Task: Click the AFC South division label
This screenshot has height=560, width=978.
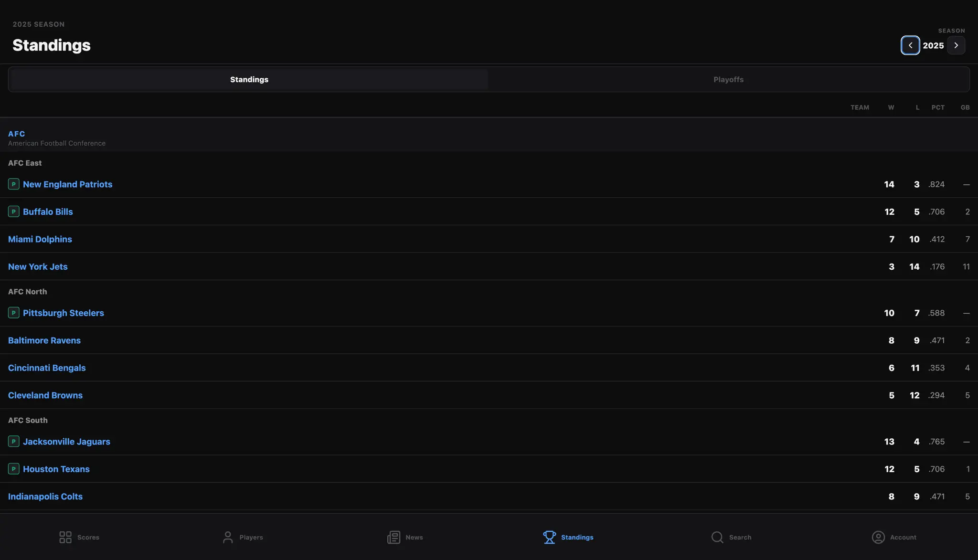Action: pos(28,420)
